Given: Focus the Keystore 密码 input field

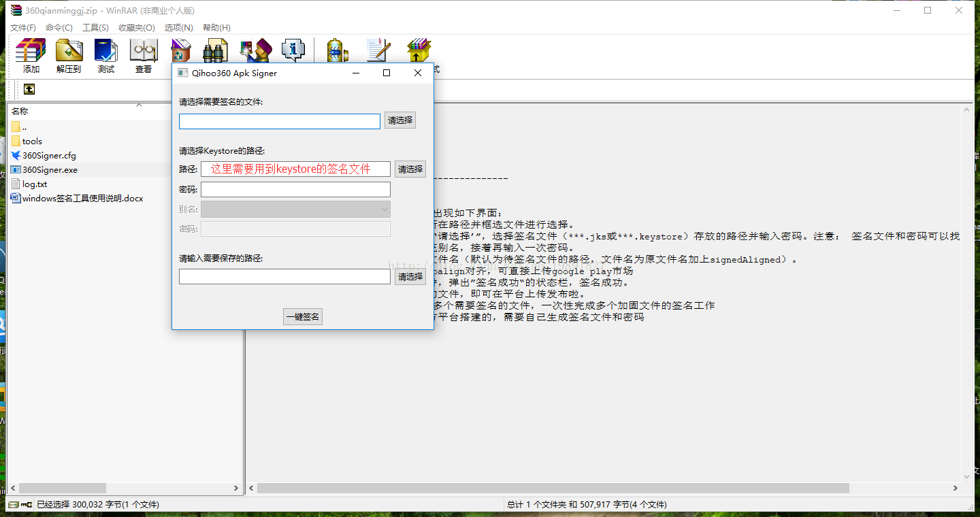Looking at the screenshot, I should point(295,189).
